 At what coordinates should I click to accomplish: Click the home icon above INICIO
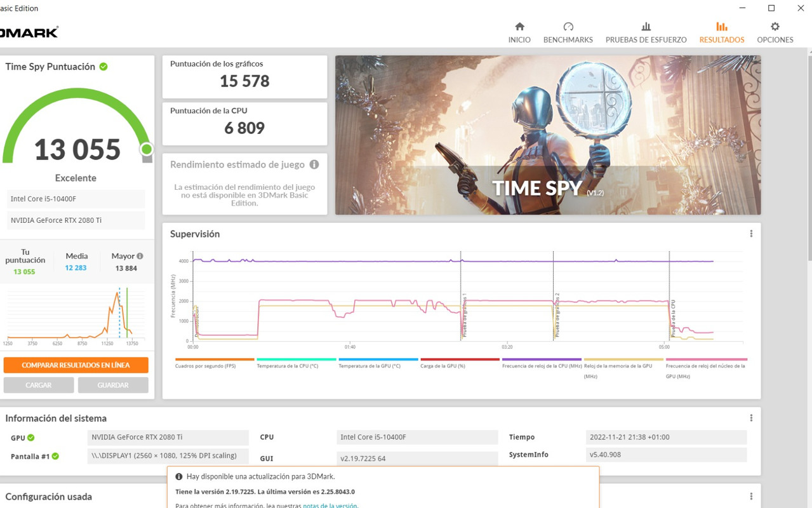(x=519, y=27)
